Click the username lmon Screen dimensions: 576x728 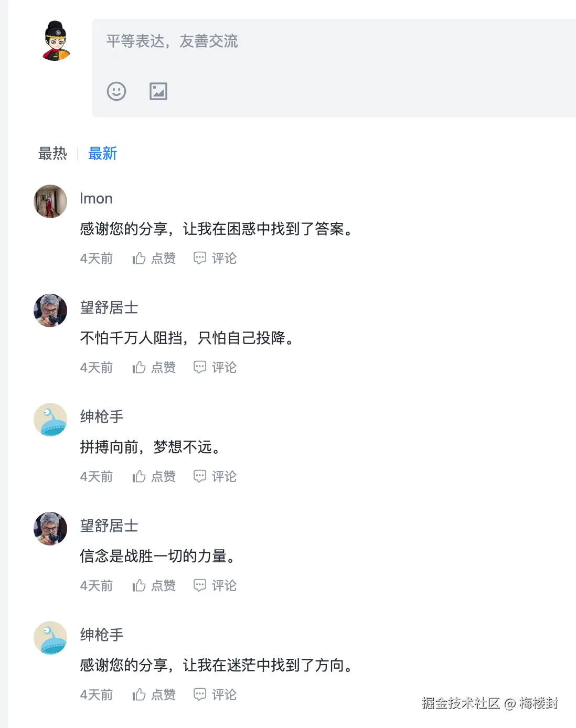97,198
